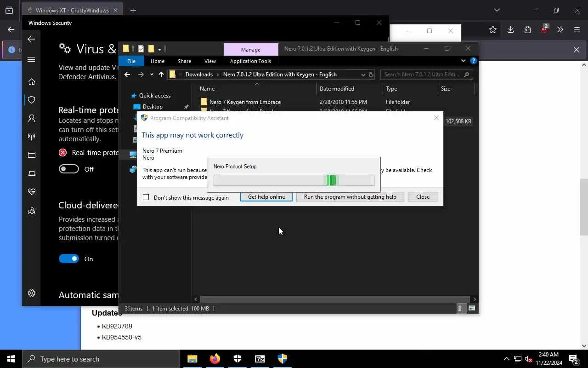Open 7-Zip from the taskbar
The image size is (588, 368).
click(x=260, y=359)
